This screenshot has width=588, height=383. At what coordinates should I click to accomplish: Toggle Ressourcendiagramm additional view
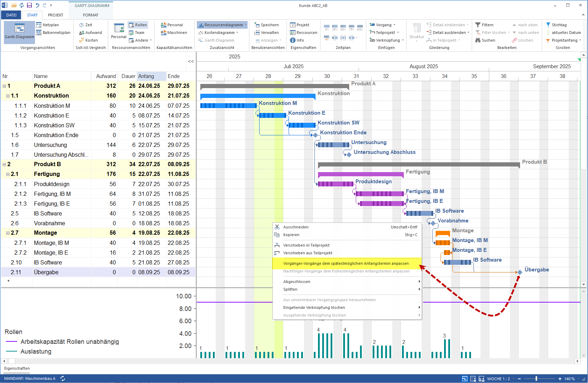[222, 25]
